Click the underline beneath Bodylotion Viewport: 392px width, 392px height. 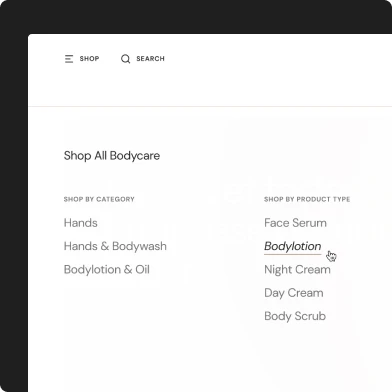pyautogui.click(x=293, y=254)
